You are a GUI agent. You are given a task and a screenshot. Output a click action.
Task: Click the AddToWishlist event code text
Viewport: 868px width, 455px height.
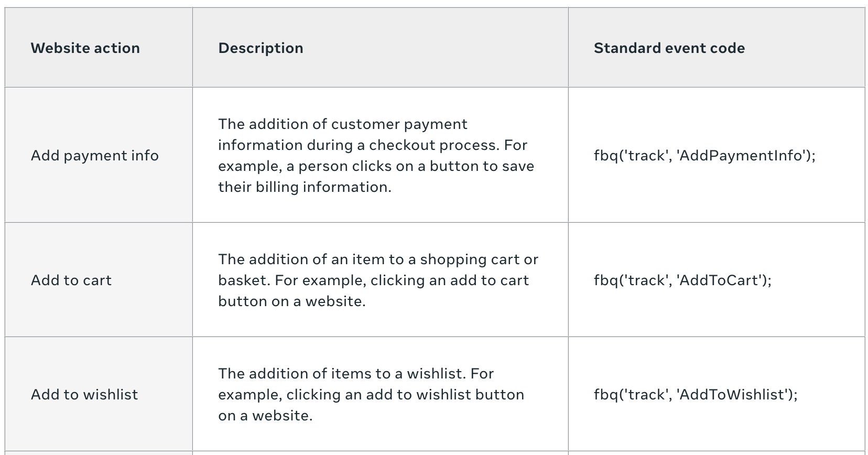coord(696,395)
